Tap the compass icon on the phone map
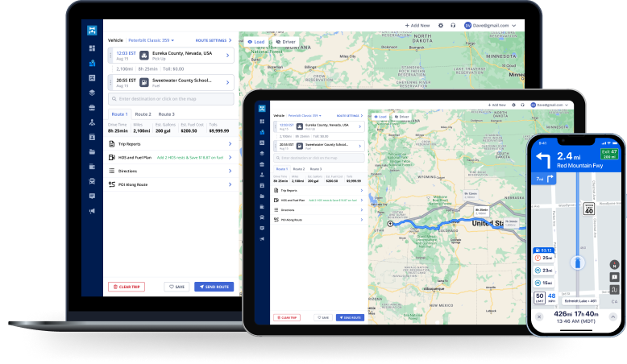627x364 pixels. pyautogui.click(x=614, y=264)
